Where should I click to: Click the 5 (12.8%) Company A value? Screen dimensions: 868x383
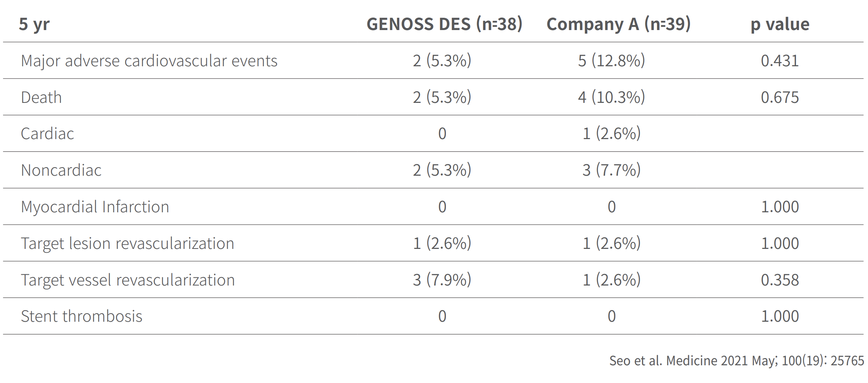click(611, 61)
